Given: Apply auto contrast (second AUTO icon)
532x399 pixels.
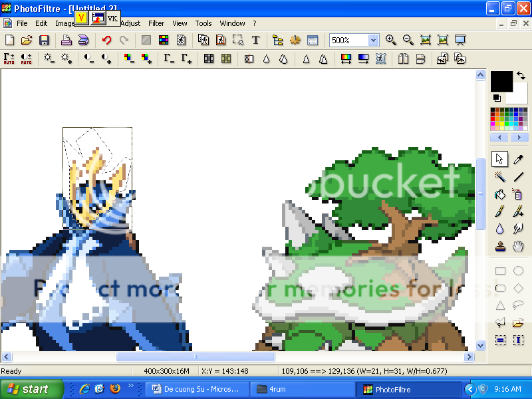Looking at the screenshot, I should pyautogui.click(x=26, y=59).
